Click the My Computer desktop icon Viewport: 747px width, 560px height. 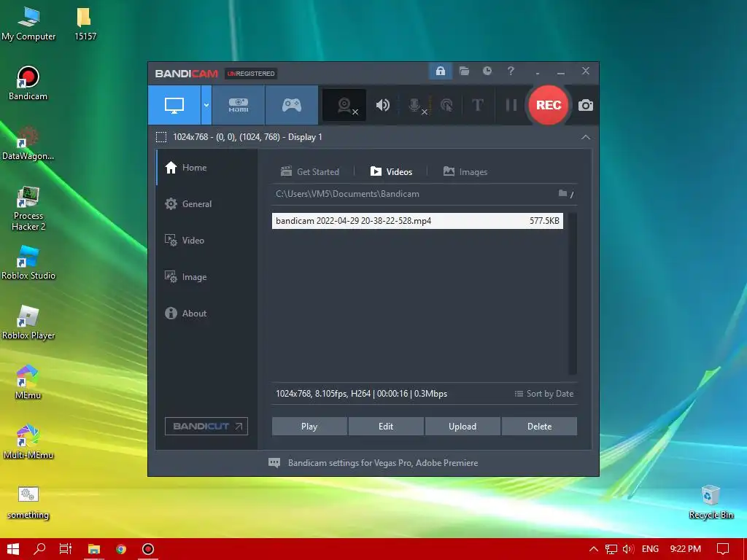[x=28, y=23]
